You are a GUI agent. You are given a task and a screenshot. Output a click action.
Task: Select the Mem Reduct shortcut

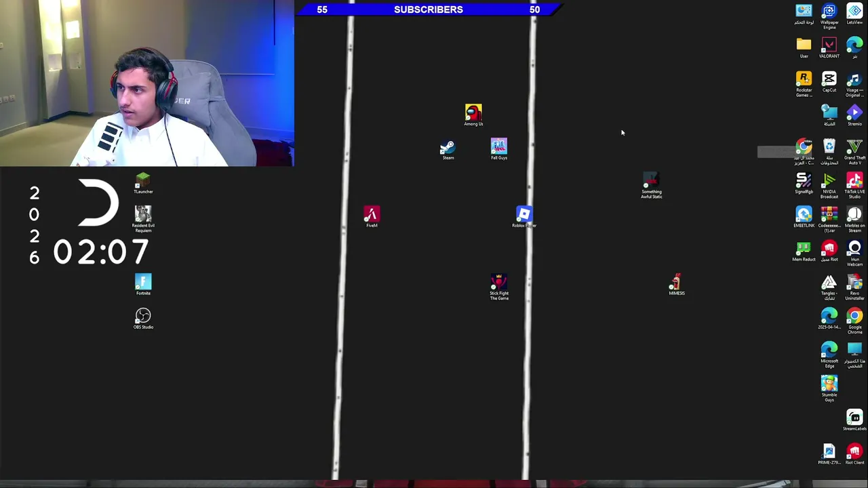[804, 251]
